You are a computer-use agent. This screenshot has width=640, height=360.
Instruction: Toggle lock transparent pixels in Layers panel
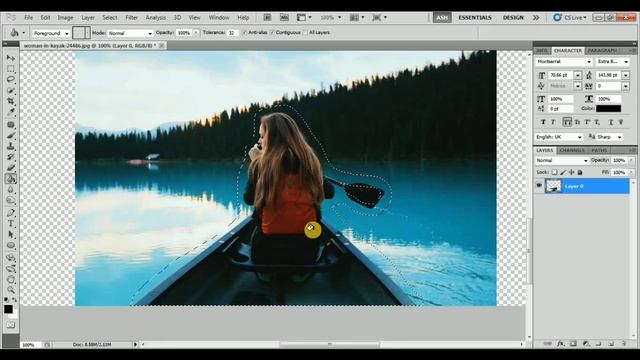(x=554, y=172)
